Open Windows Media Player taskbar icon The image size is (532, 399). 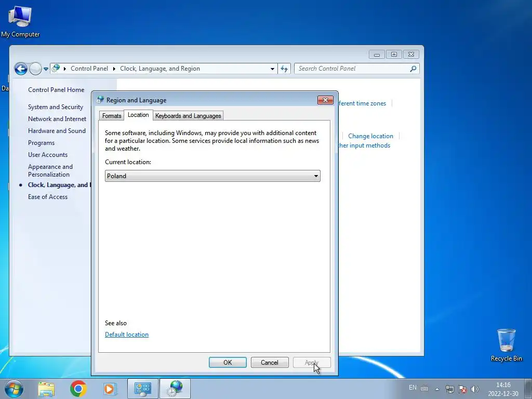pyautogui.click(x=110, y=389)
